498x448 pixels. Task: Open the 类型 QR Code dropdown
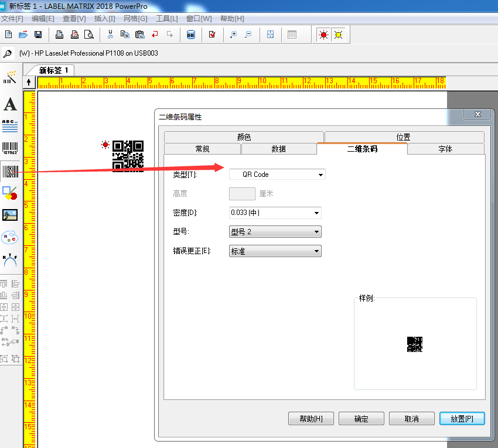(277, 175)
